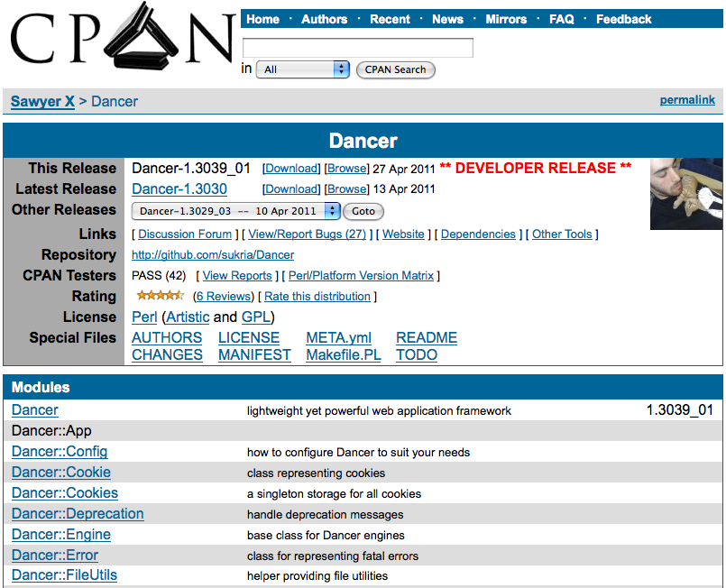Open the Mirrors menu item
The height and width of the screenshot is (588, 726).
coord(506,19)
